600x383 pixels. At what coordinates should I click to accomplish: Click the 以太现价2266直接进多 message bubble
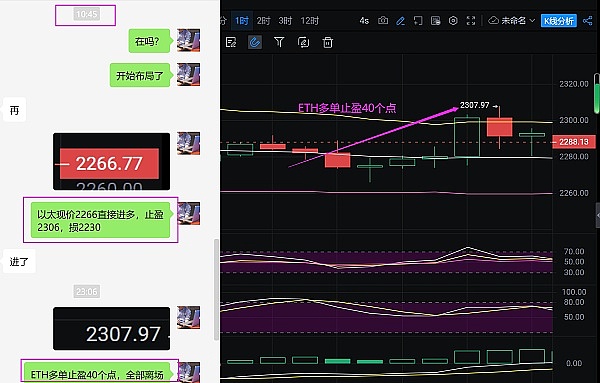pyautogui.click(x=100, y=220)
